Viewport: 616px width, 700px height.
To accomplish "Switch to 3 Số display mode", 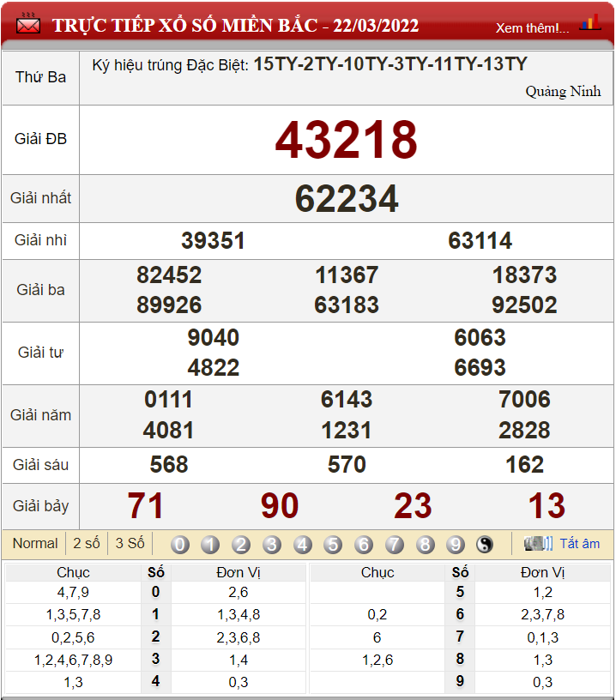I will click(x=130, y=543).
